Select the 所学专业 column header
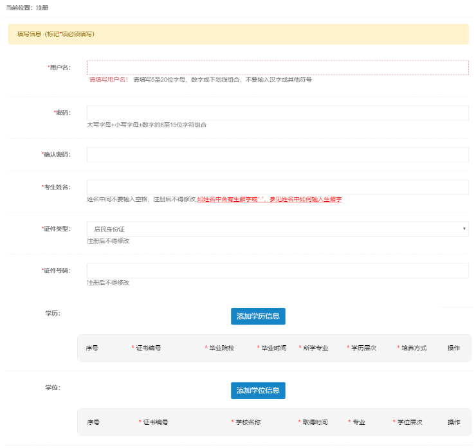Image resolution: width=476 pixels, height=448 pixels. [x=315, y=348]
